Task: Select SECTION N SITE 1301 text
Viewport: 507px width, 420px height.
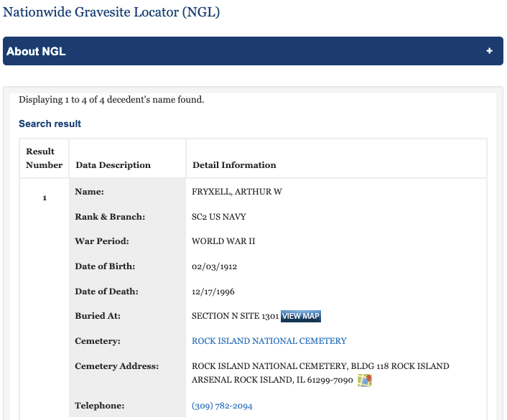Action: (235, 316)
